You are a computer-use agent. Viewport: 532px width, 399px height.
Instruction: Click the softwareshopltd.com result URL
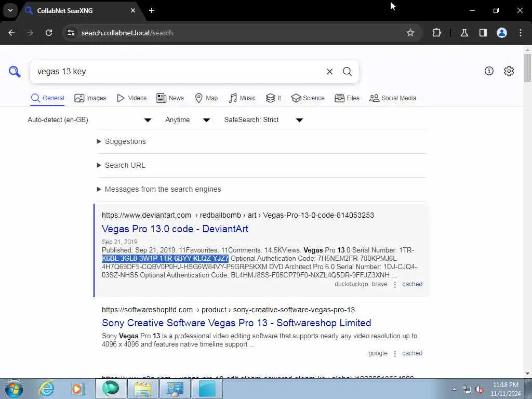[229, 310]
